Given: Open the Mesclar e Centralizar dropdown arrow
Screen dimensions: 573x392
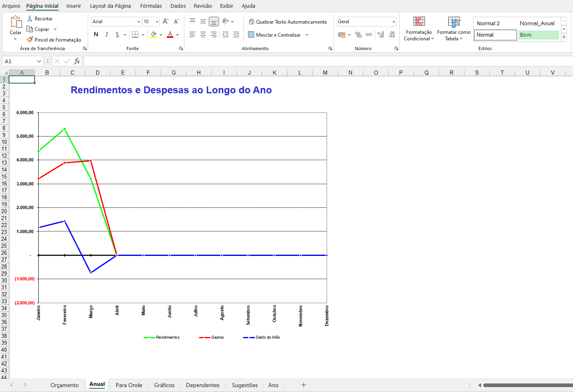Looking at the screenshot, I should pos(307,35).
